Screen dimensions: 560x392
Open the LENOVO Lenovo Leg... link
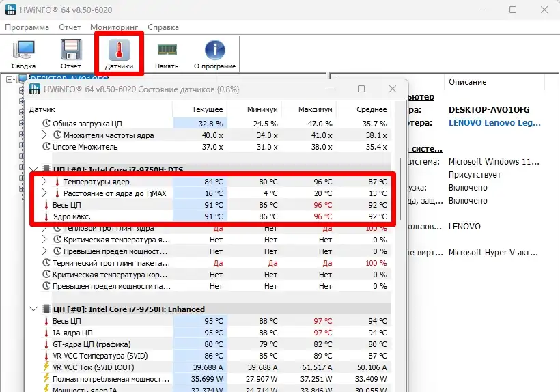[x=494, y=122]
